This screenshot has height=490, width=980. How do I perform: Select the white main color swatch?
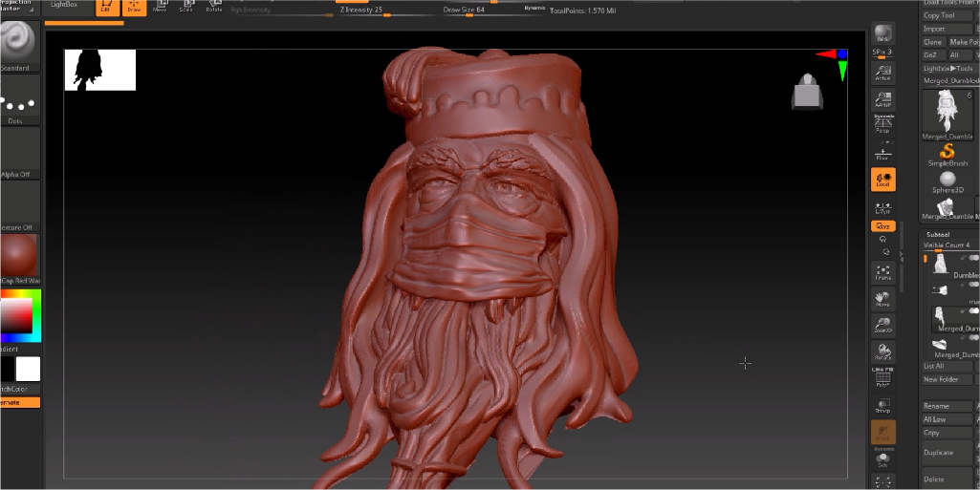pos(28,369)
